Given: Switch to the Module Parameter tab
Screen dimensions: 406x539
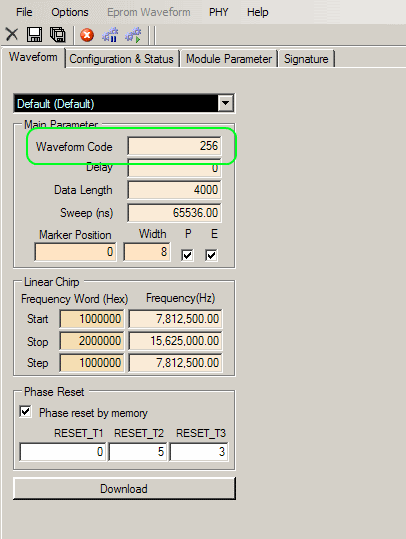Looking at the screenshot, I should click(229, 59).
